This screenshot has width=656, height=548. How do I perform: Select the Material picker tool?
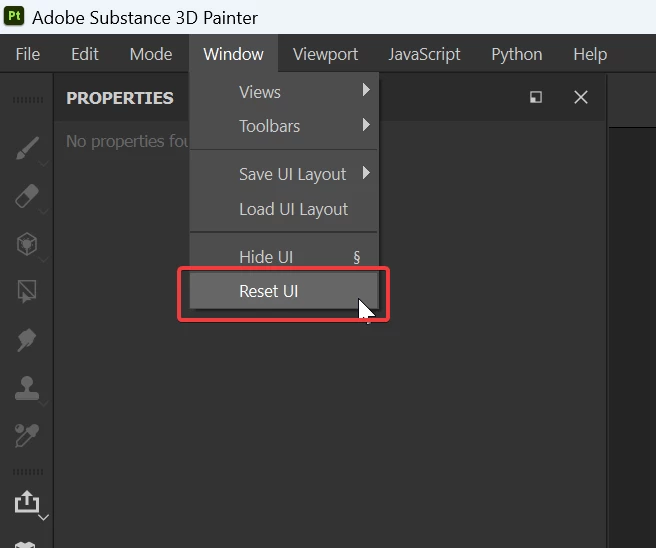[27, 435]
